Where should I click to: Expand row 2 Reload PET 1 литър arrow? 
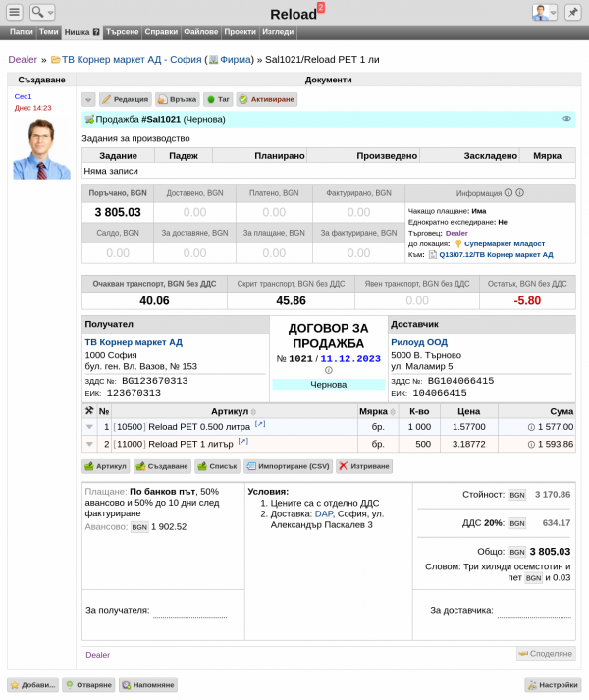(89, 444)
